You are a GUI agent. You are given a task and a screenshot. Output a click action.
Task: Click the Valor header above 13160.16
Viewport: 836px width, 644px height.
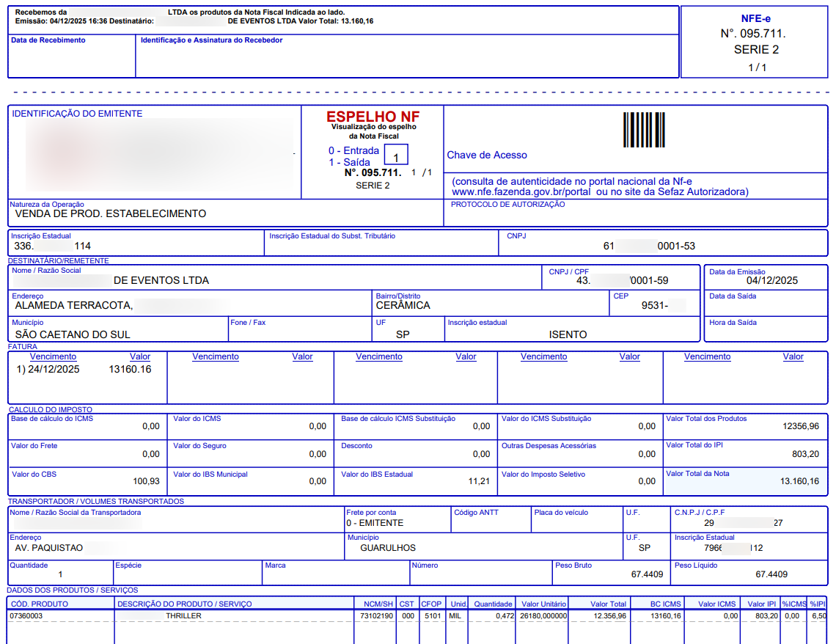coord(140,356)
